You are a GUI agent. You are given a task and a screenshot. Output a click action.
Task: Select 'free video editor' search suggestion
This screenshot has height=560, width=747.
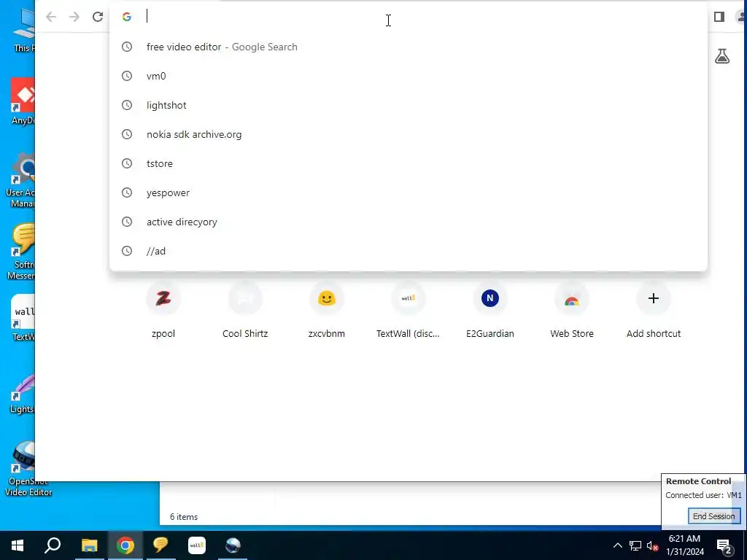tap(409, 47)
